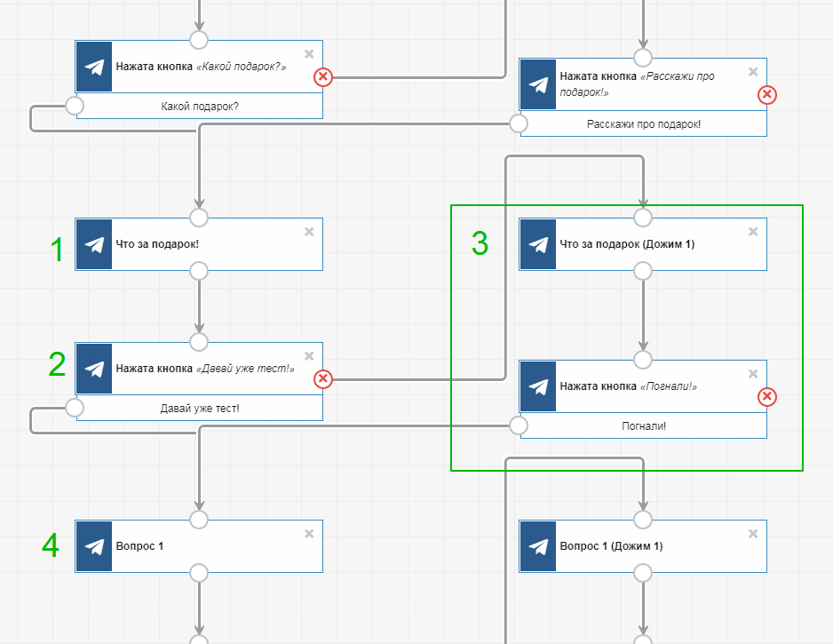Click the «Какой подарок?» button label row
Viewport: 833px width, 644px height.
[x=200, y=107]
